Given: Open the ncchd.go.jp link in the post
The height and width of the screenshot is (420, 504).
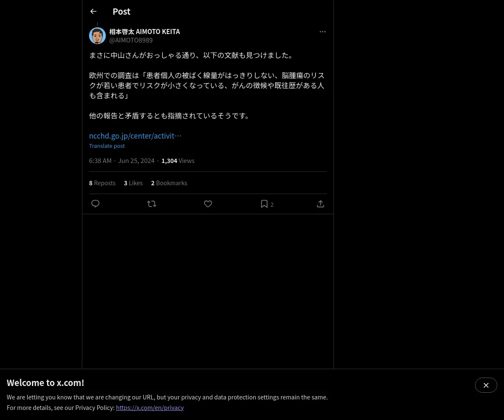Looking at the screenshot, I should (135, 136).
